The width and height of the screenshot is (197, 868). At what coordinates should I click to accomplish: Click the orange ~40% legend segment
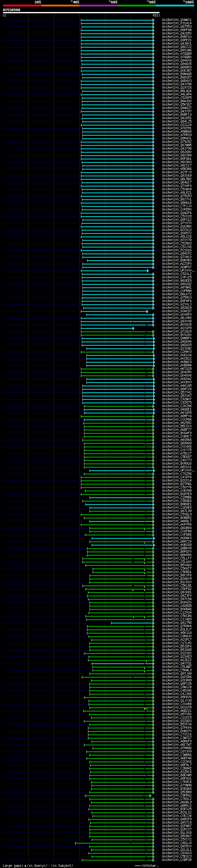pyautogui.click(x=60, y=6)
